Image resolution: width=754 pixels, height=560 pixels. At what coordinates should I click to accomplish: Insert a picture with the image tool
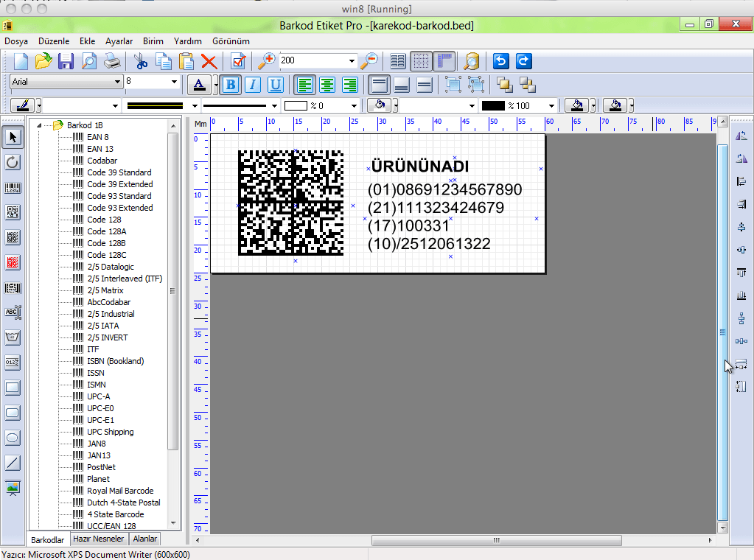[x=13, y=488]
